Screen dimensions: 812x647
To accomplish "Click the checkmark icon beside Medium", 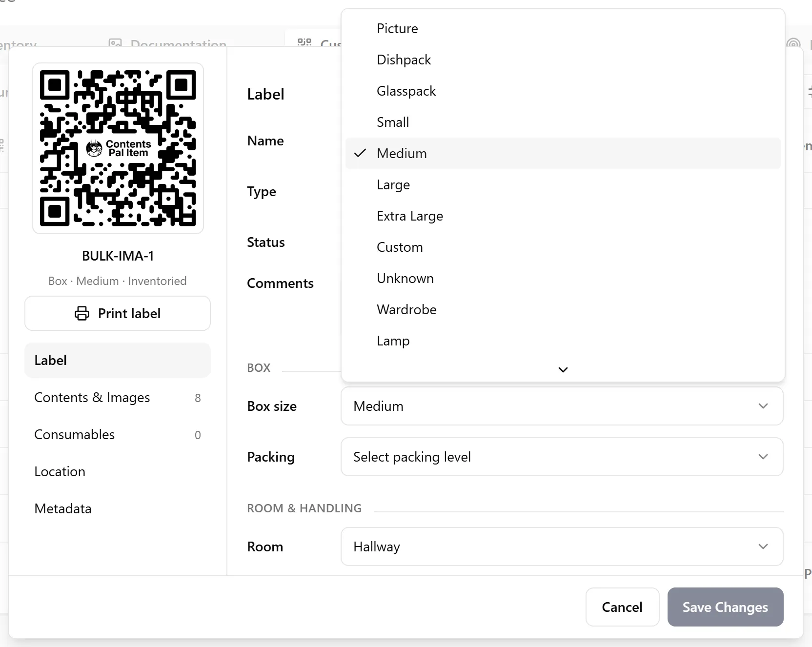I will 360,153.
